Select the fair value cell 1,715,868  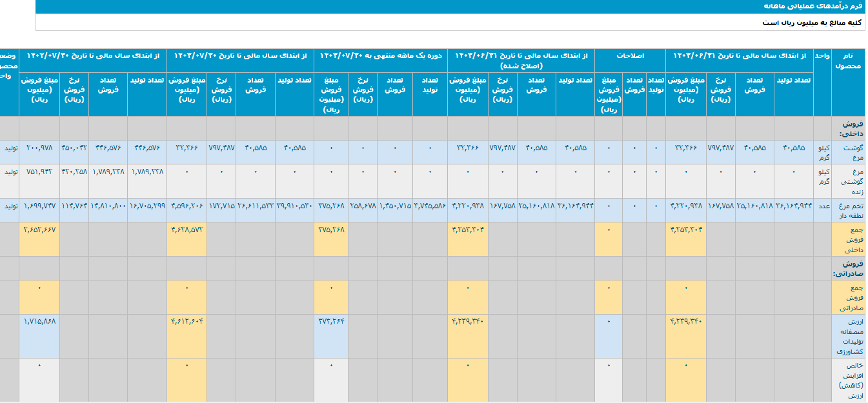[x=39, y=321]
